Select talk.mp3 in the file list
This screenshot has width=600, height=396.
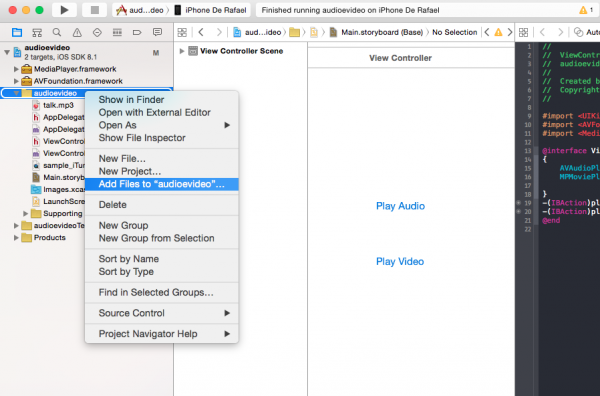(x=58, y=105)
